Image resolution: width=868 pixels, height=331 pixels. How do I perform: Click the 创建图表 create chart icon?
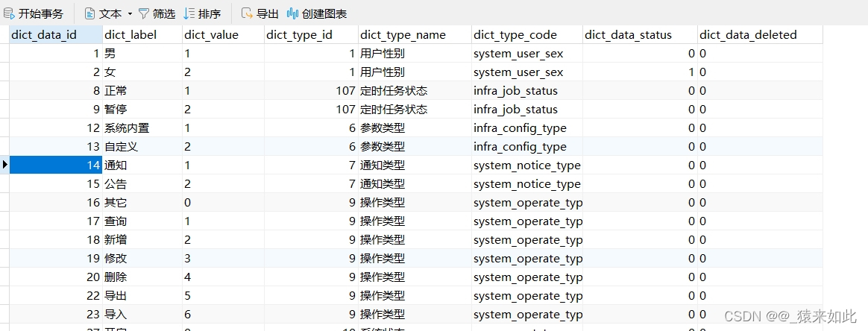293,13
